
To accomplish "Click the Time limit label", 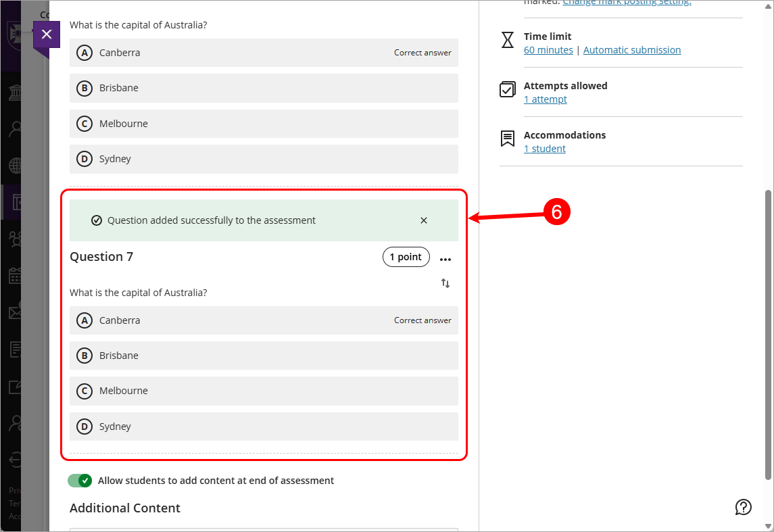I will coord(548,37).
